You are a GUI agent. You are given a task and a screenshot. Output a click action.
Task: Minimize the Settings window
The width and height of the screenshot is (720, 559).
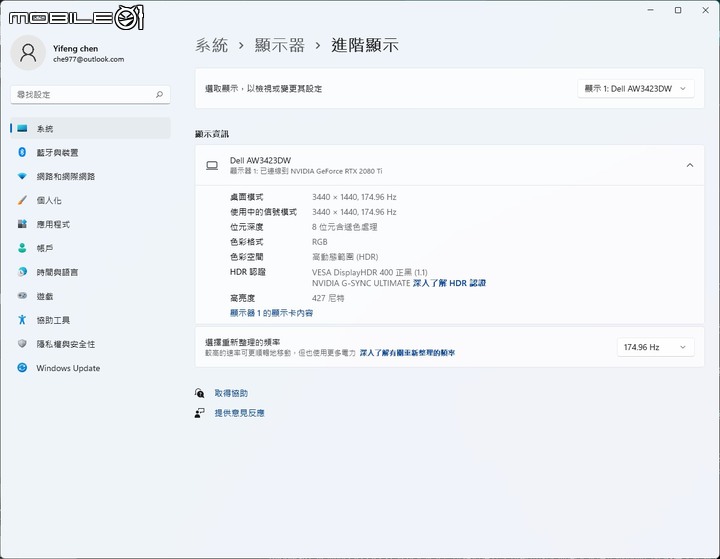point(651,10)
